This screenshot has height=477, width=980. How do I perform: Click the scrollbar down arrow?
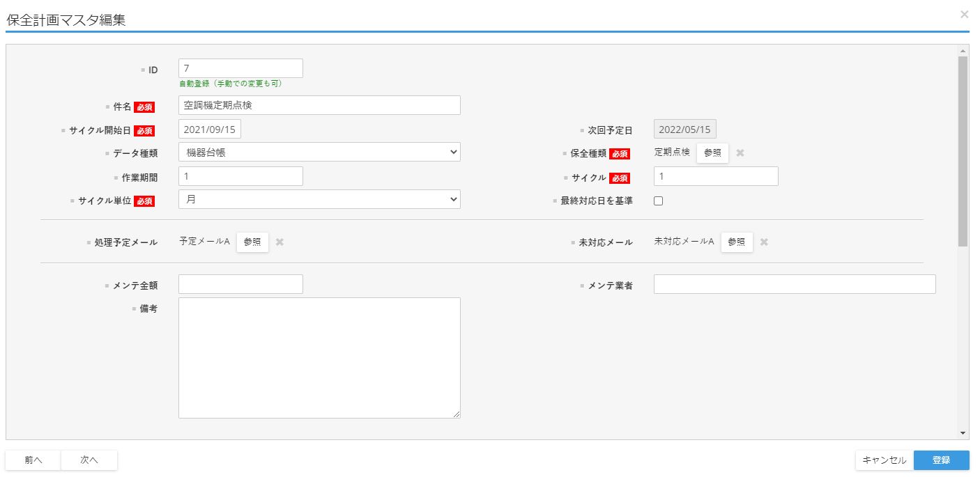coord(963,433)
